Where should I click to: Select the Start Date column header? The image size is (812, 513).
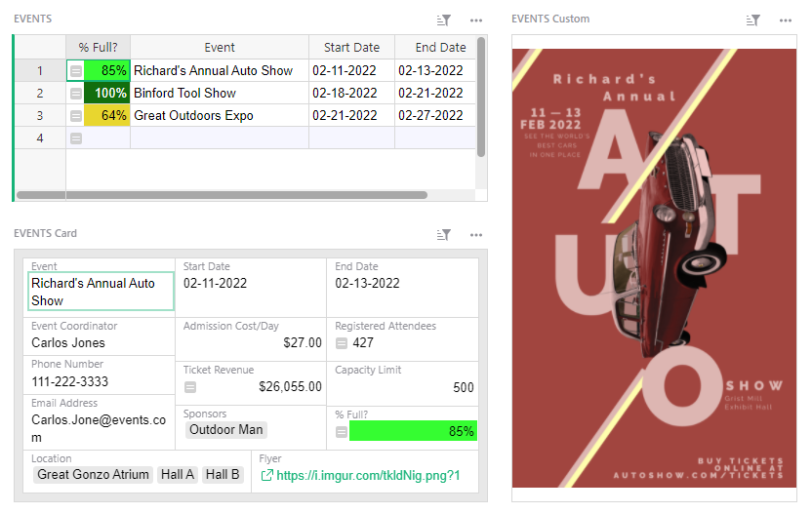(x=351, y=47)
